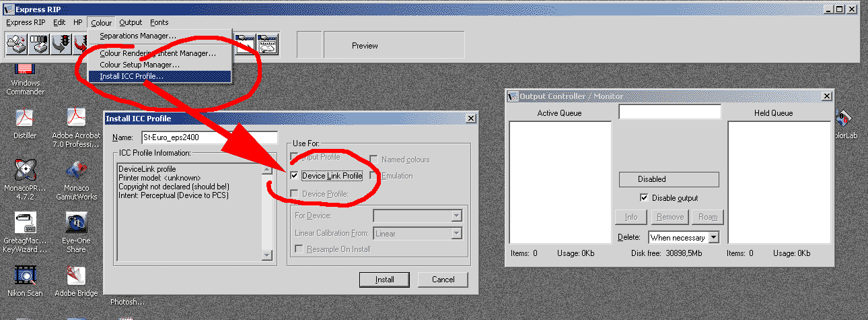The image size is (868, 320).
Task: Click the toolbar icon with traffic light and grey arrow
Action: click(x=62, y=44)
